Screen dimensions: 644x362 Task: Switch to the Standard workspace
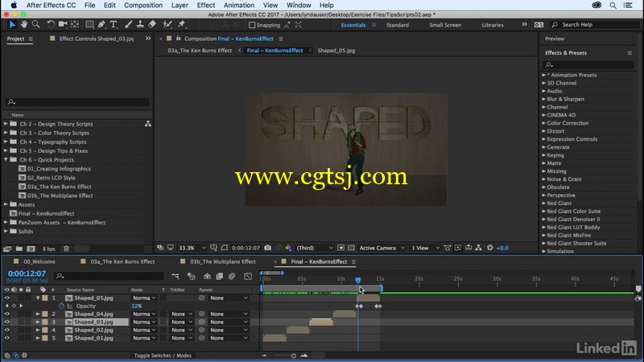coord(397,25)
